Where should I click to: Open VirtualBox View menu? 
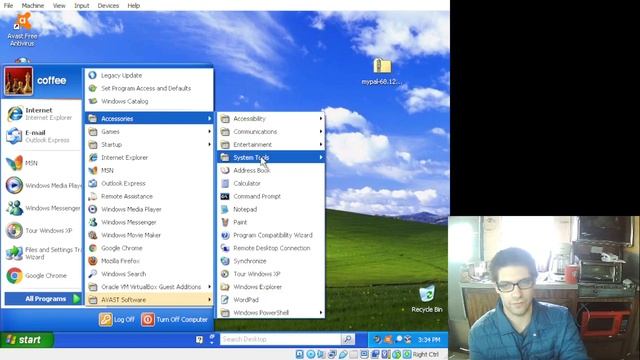pyautogui.click(x=59, y=5)
